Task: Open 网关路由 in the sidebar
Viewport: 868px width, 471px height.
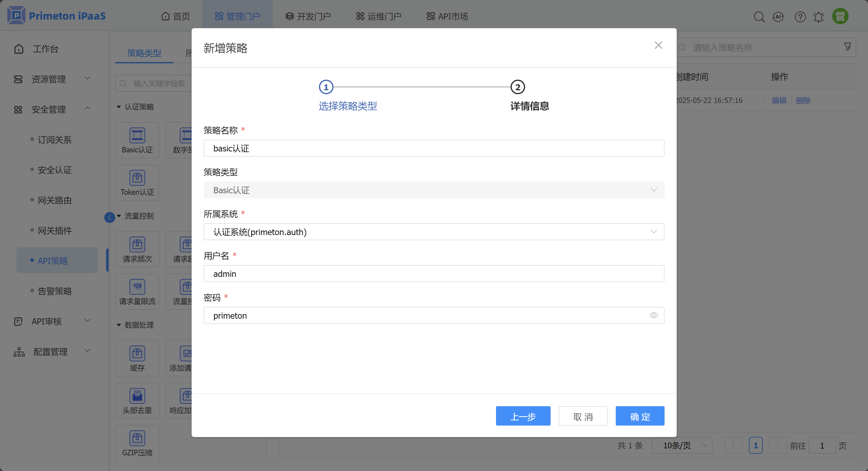Action: pos(55,200)
